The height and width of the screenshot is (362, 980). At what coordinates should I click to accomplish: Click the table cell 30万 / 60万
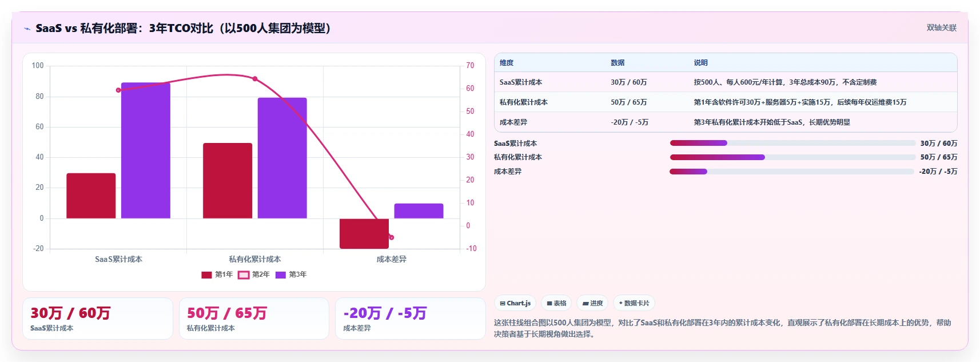629,82
